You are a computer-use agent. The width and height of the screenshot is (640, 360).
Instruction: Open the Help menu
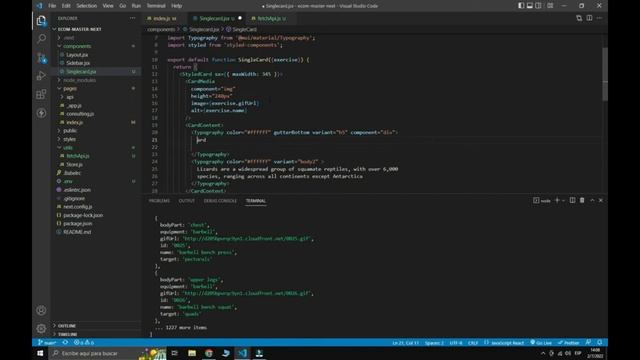[x=176, y=6]
